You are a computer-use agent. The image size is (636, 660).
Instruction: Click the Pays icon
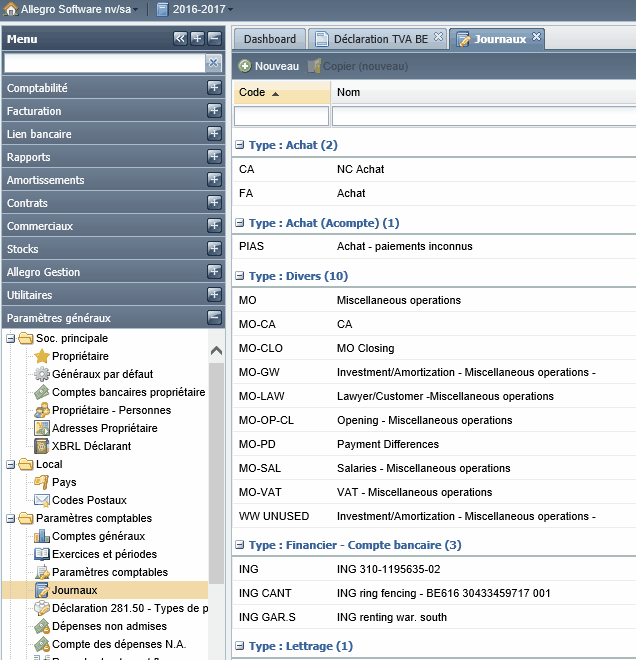[x=42, y=482]
